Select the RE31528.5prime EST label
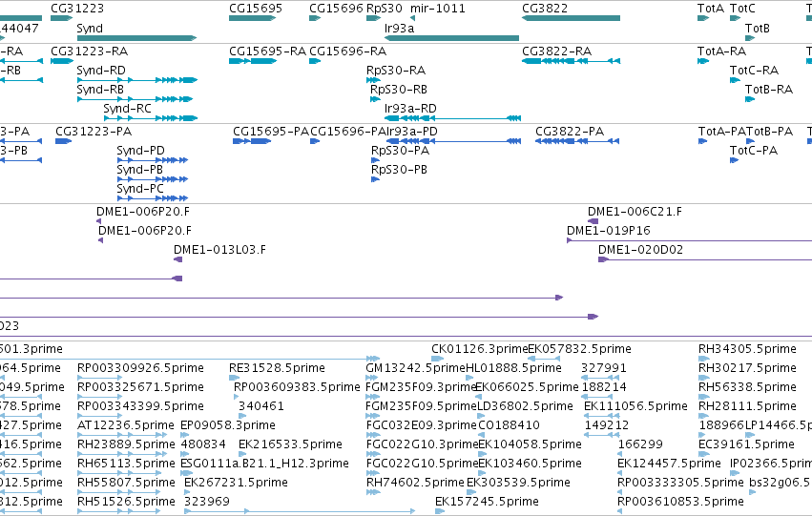Viewport: 812px width, 516px height. pos(277,368)
